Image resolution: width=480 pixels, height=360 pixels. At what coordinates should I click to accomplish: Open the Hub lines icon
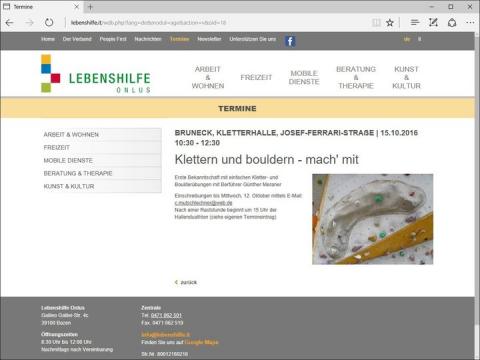tap(415, 23)
